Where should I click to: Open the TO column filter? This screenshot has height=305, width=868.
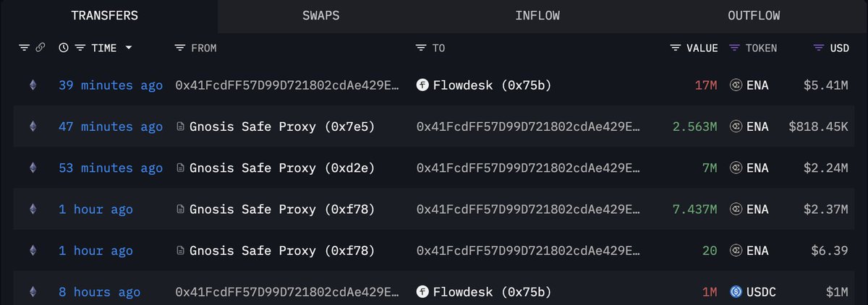[421, 48]
